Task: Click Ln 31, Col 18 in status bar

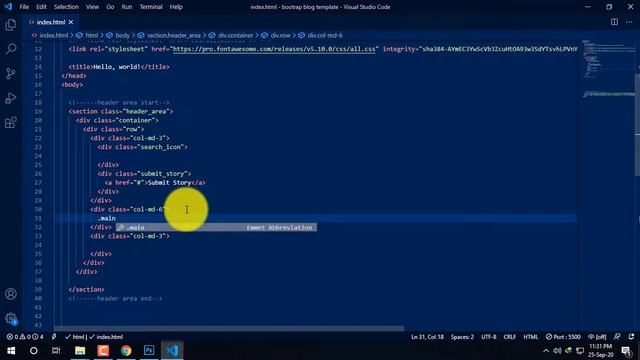Action: pyautogui.click(x=427, y=337)
